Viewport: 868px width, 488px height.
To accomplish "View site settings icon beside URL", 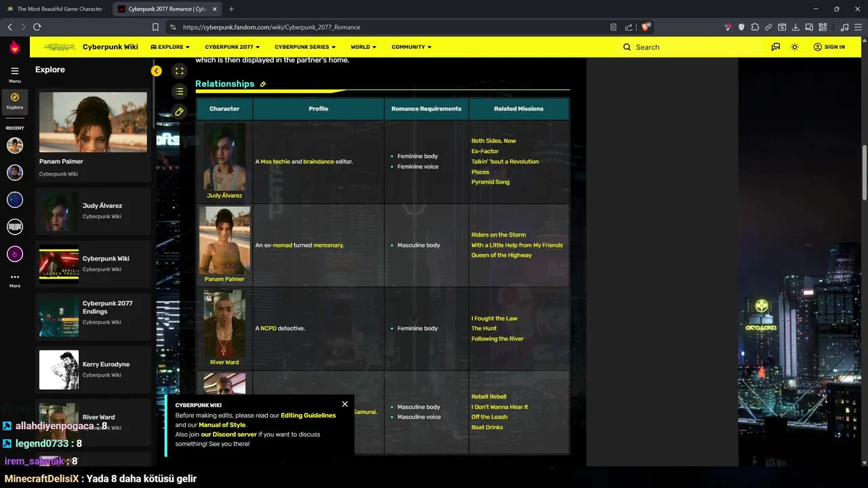I will [x=172, y=27].
